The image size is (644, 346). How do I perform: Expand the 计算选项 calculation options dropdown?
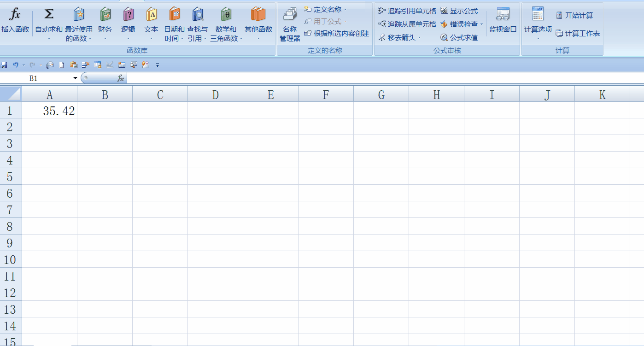[538, 39]
